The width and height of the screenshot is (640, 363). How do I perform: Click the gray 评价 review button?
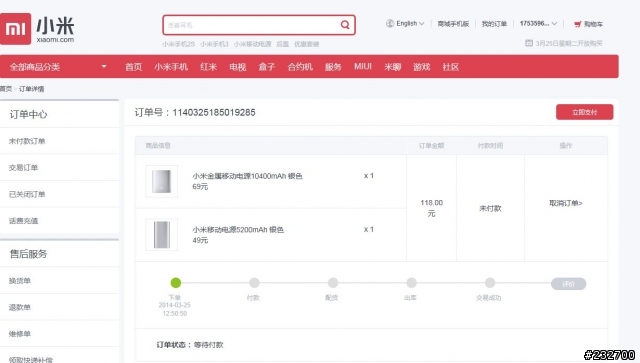click(569, 284)
